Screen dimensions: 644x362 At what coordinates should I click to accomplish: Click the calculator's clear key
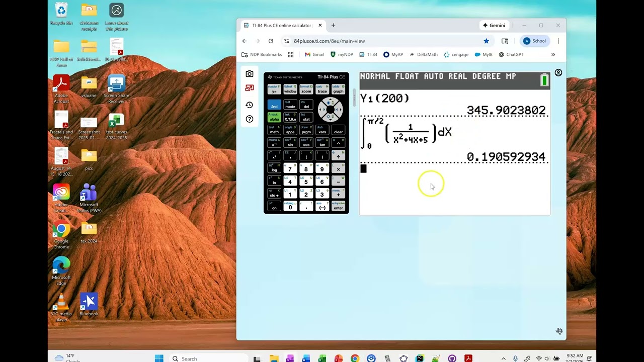click(x=338, y=131)
